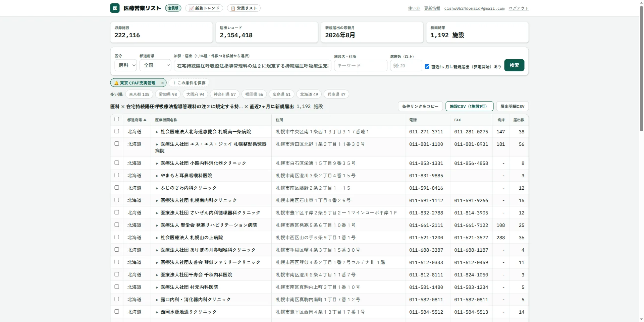The width and height of the screenshot is (644, 322).
Task: Click the 病床 column header
Action: tap(501, 120)
